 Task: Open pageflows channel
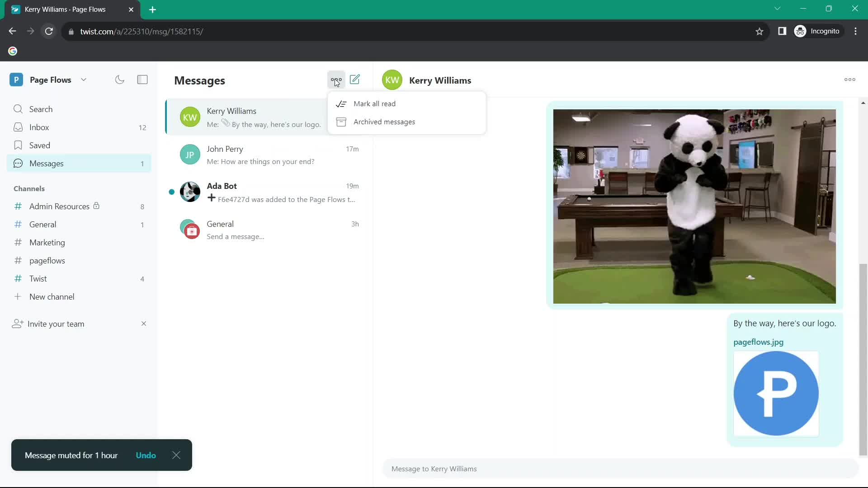click(x=79, y=260)
